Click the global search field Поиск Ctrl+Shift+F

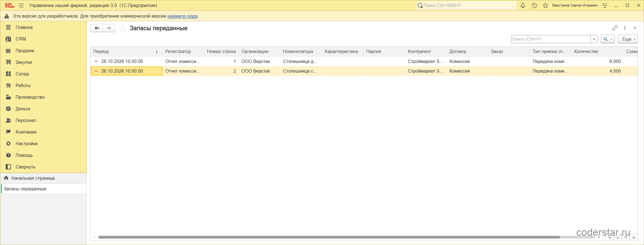[466, 5]
